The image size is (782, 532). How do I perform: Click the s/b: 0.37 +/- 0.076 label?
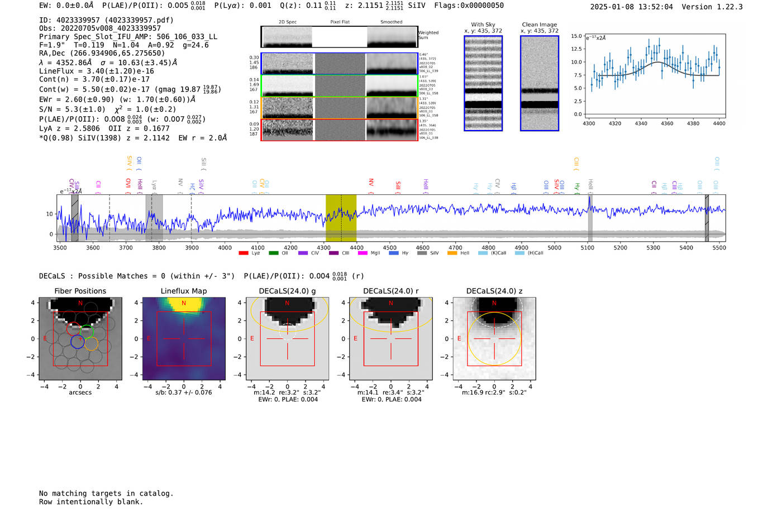[184, 392]
